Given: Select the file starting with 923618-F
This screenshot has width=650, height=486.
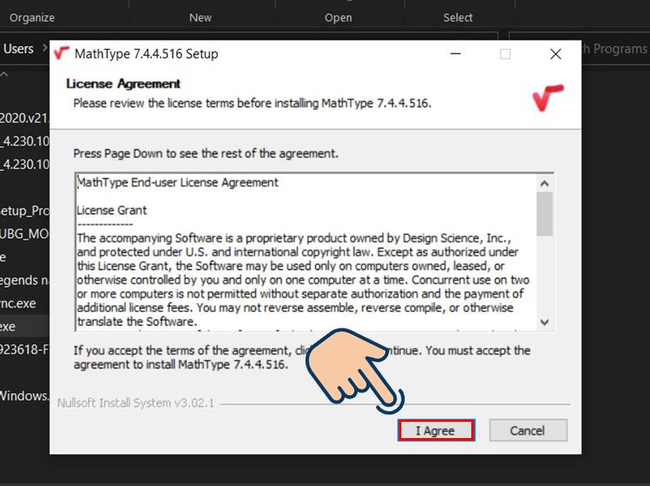Looking at the screenshot, I should [25, 351].
